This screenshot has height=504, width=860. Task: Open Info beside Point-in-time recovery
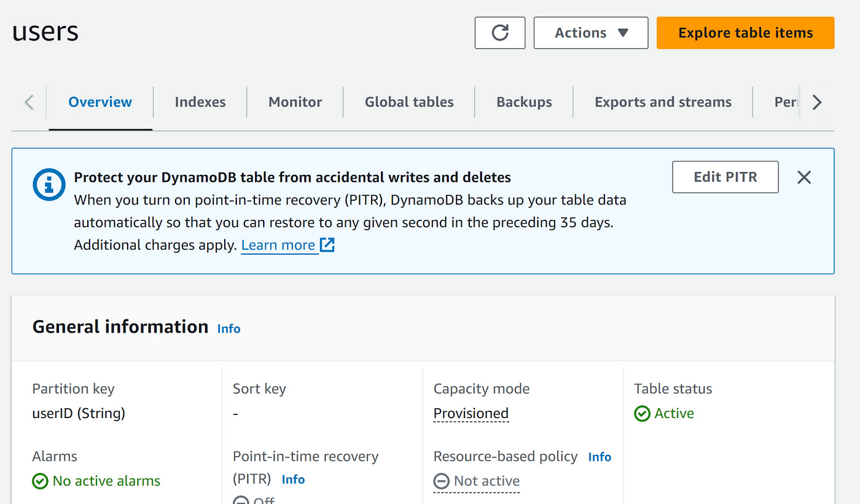(293, 479)
